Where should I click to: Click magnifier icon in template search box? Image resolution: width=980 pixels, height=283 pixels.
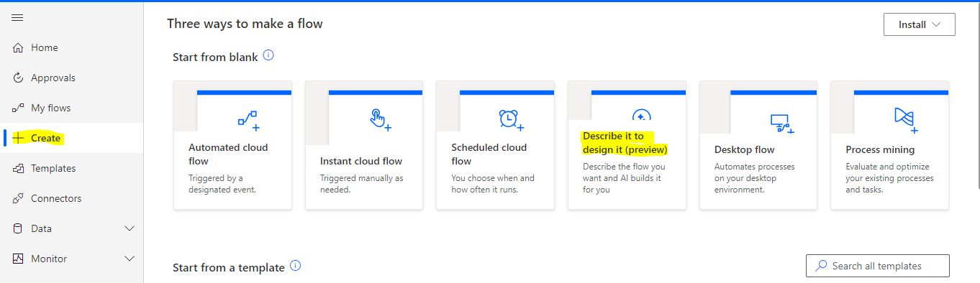[x=820, y=266]
